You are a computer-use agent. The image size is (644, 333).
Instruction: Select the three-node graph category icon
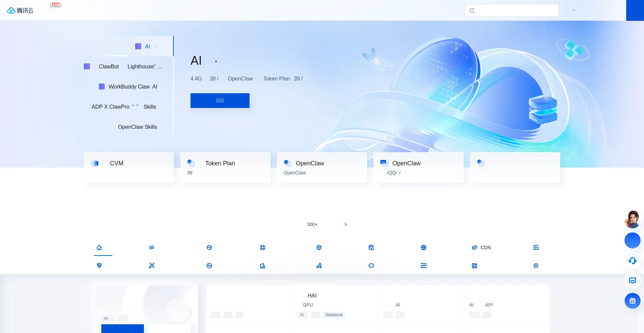pyautogui.click(x=319, y=266)
